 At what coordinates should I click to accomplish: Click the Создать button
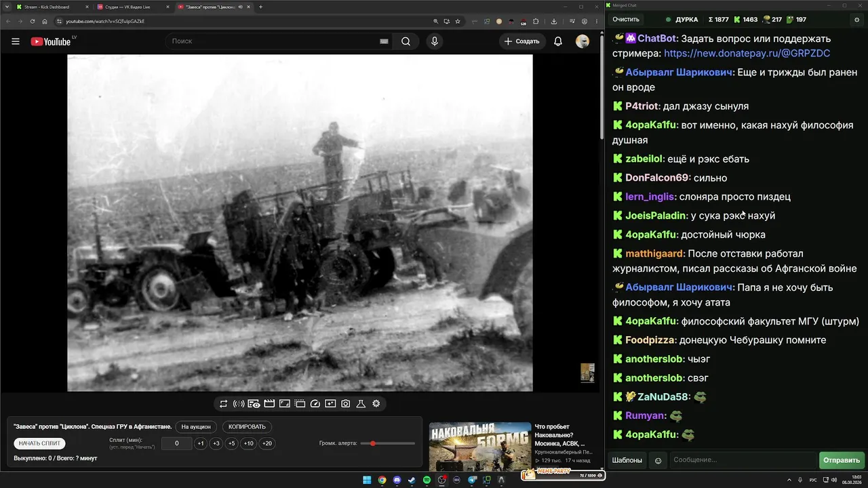[521, 41]
